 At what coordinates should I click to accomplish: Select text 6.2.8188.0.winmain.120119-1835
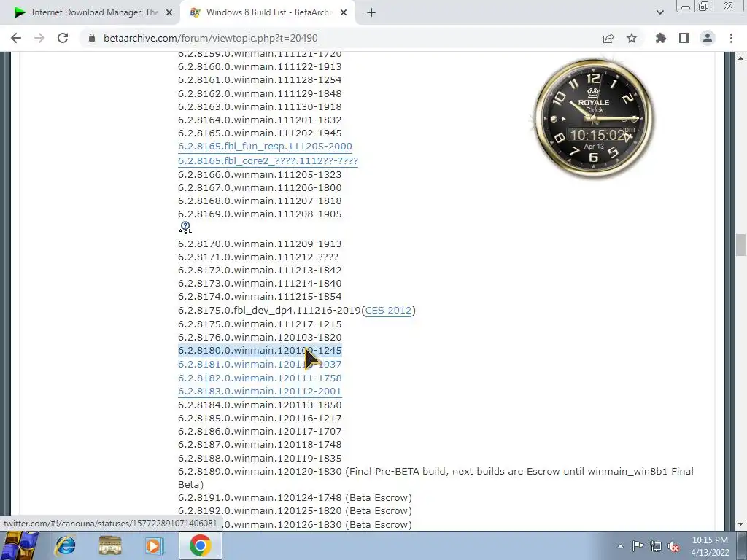tap(260, 459)
